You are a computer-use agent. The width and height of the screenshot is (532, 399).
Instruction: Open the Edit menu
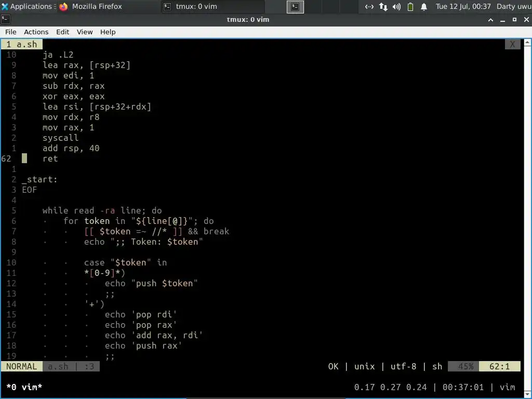point(62,32)
